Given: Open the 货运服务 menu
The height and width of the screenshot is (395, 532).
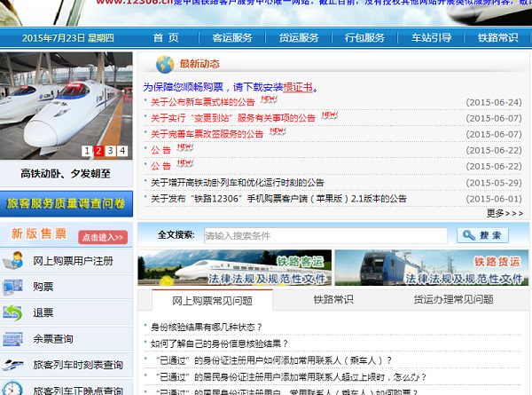Looking at the screenshot, I should (299, 37).
